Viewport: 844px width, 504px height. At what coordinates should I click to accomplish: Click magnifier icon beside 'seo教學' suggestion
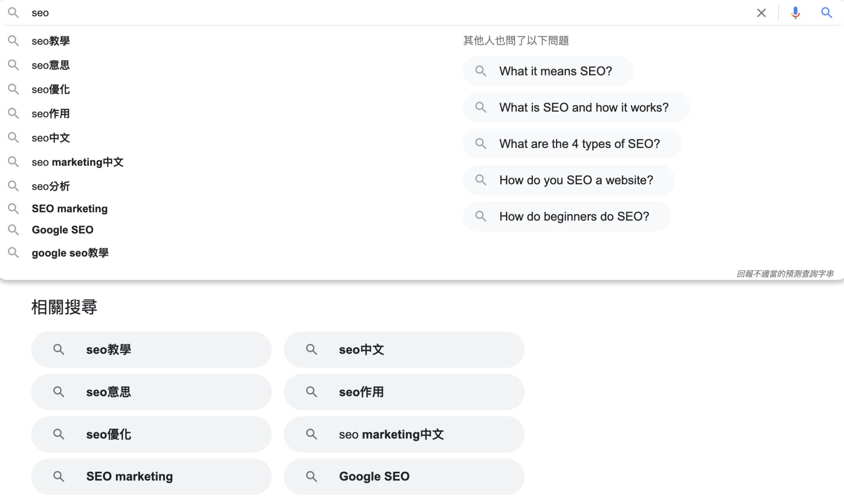point(13,41)
